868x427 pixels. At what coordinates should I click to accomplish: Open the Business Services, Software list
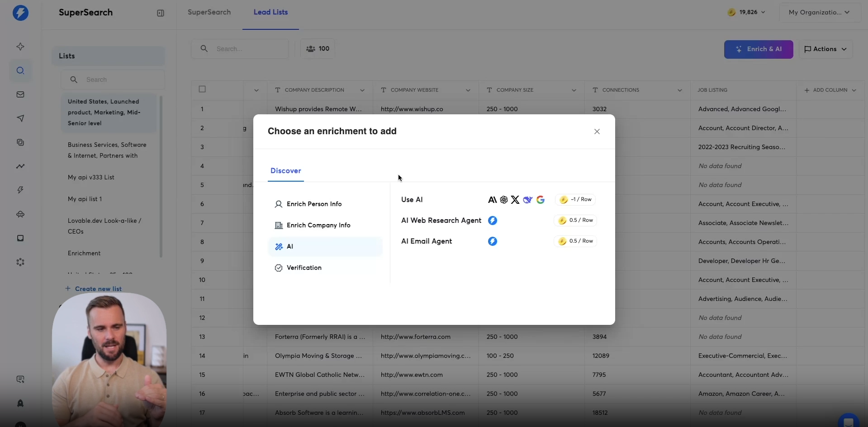(109, 150)
